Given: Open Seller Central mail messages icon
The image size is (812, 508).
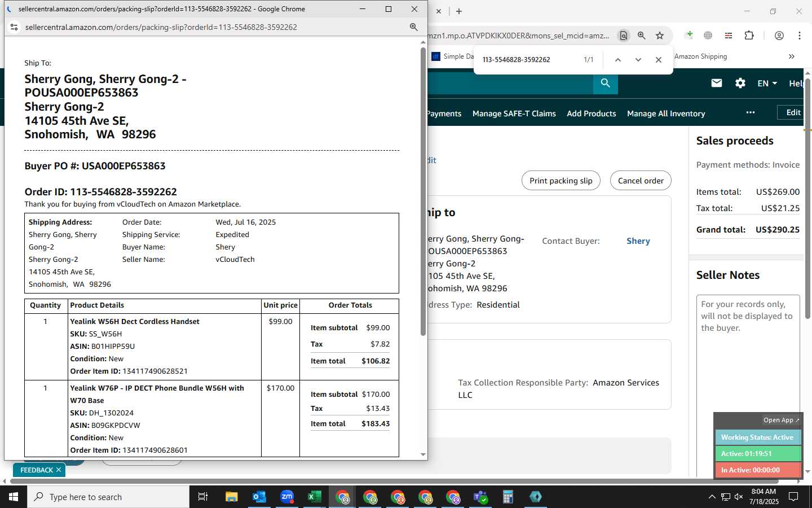Looking at the screenshot, I should click(717, 83).
